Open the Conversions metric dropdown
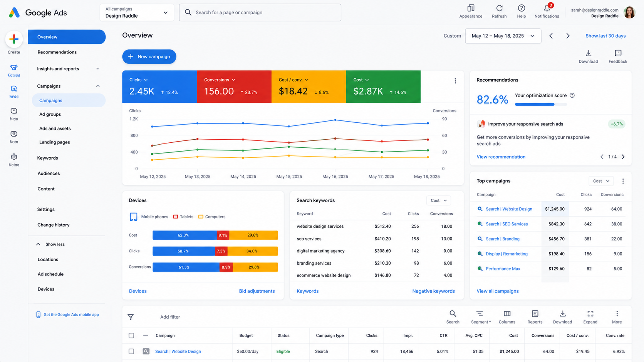Viewport: 644px width, 362px height. tap(220, 80)
